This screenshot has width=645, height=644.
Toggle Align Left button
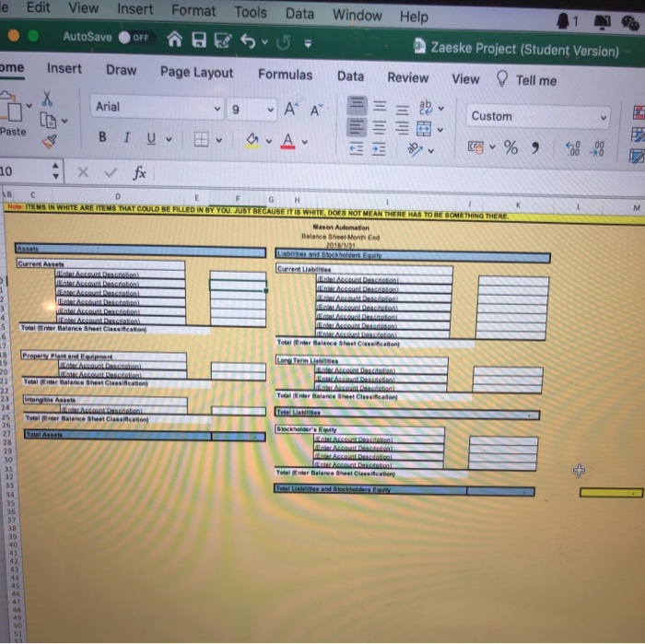357,127
